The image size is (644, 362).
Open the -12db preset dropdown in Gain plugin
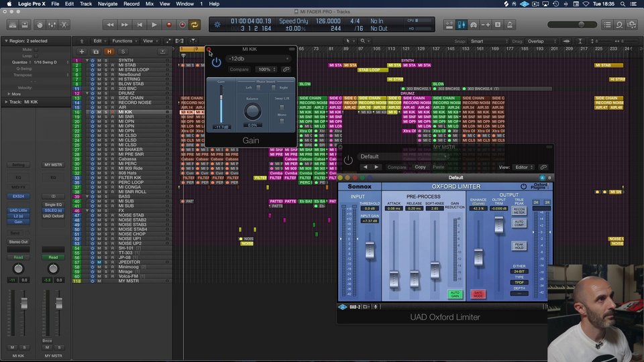pos(258,59)
